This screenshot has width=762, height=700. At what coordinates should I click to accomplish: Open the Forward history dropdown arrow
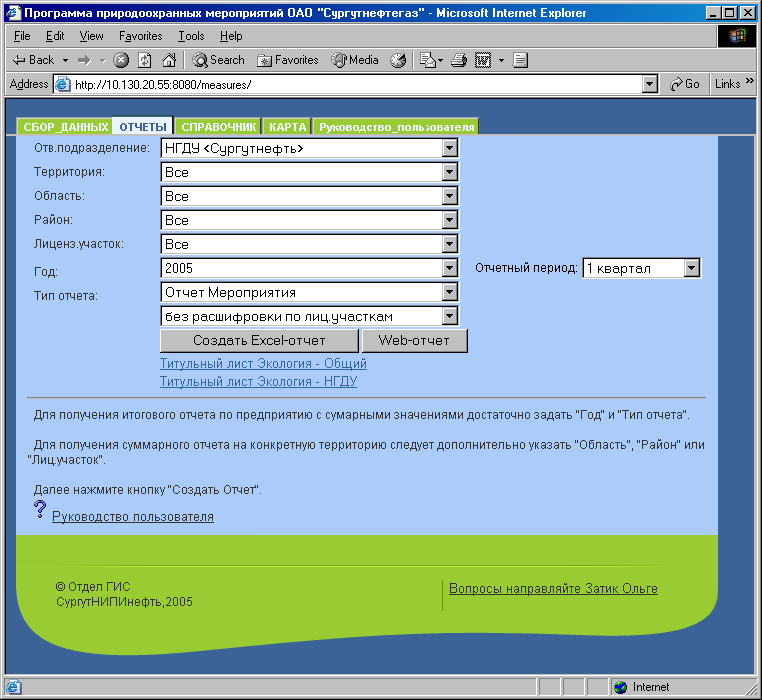[102, 61]
